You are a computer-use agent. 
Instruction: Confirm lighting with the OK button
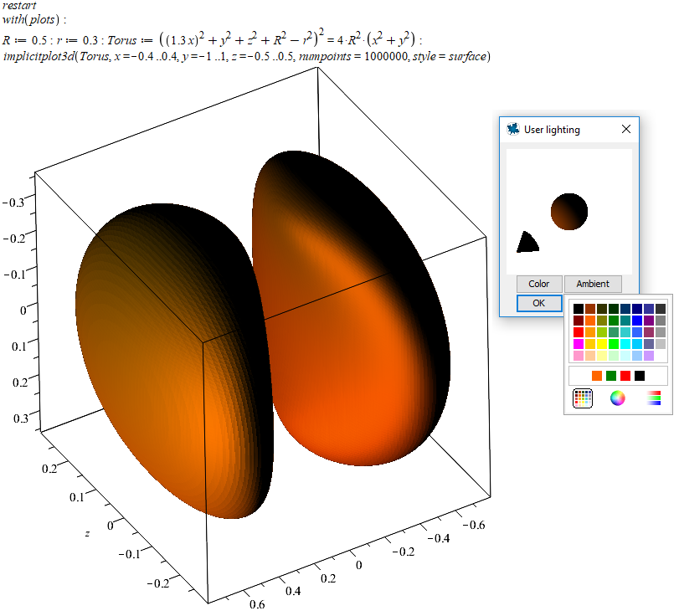pyautogui.click(x=539, y=303)
